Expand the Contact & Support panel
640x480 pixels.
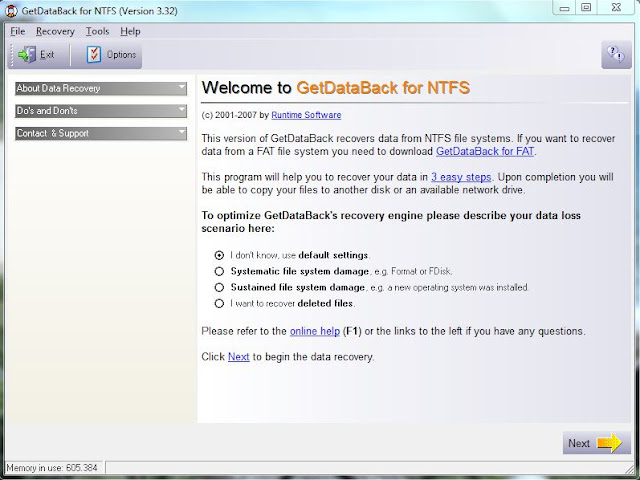[101, 133]
